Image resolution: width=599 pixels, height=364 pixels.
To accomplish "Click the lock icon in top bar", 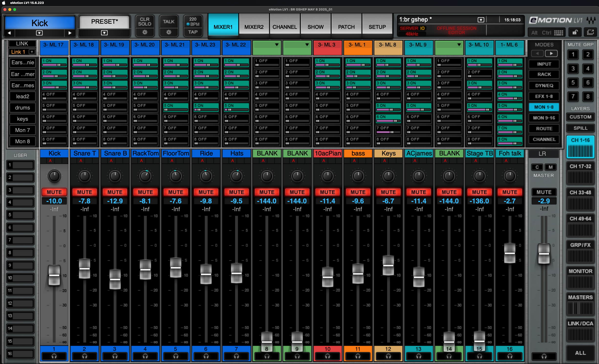I will 575,32.
